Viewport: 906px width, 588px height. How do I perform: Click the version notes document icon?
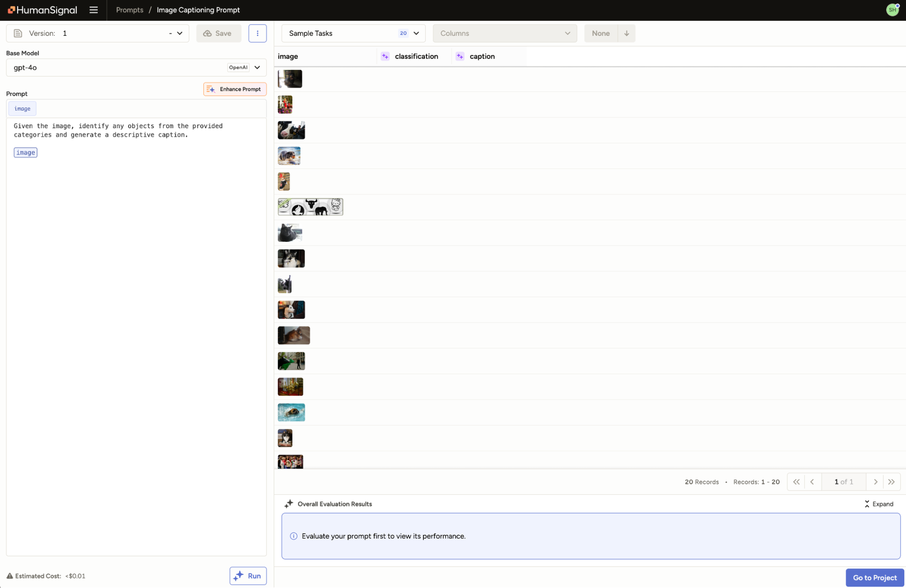coord(17,33)
